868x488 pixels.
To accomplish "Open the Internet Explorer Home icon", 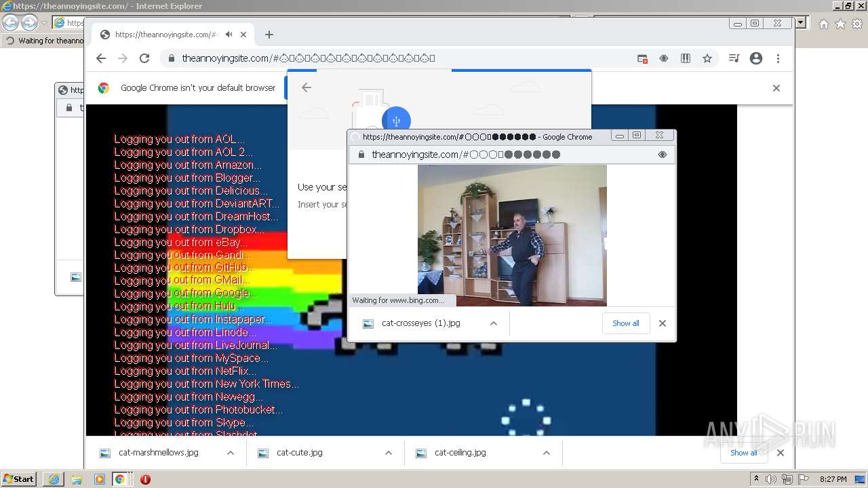I will tap(823, 24).
